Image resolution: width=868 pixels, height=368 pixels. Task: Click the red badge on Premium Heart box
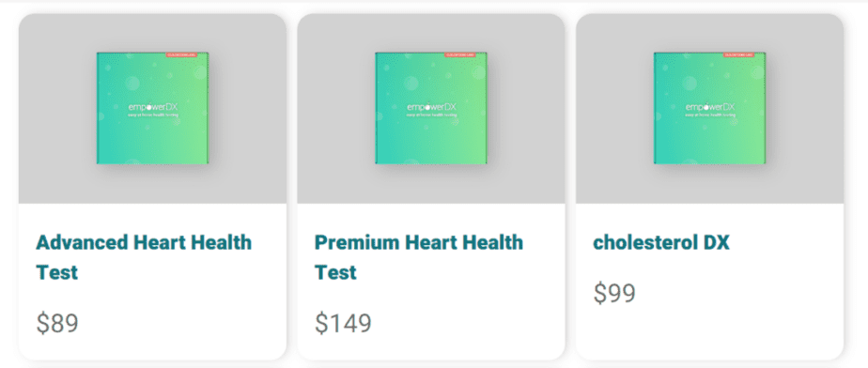point(460,54)
